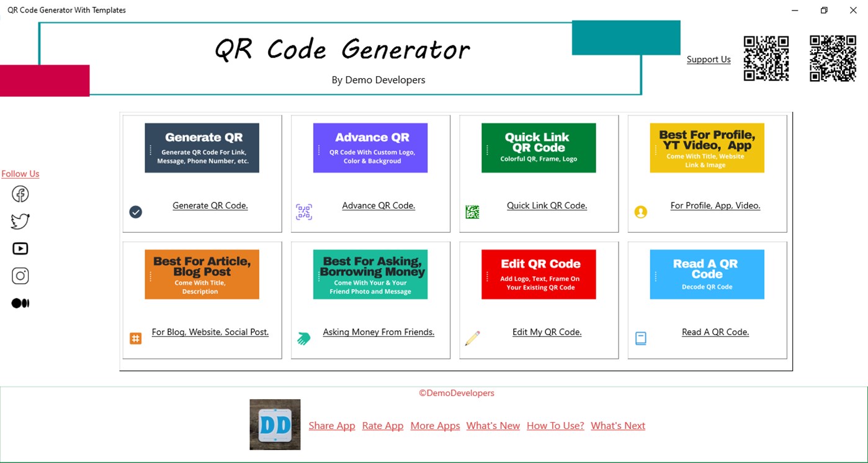Screen dimensions: 868x463
Task: Open the Twitter bird icon
Action: [x=20, y=222]
